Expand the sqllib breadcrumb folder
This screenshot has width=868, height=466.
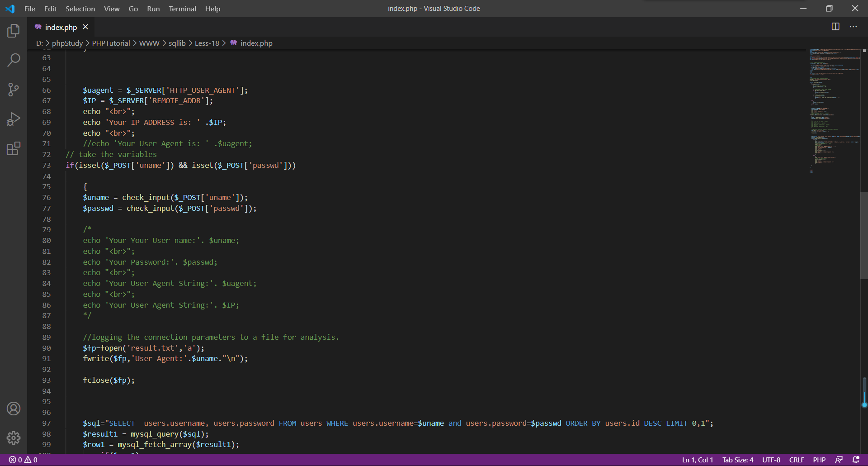click(177, 43)
